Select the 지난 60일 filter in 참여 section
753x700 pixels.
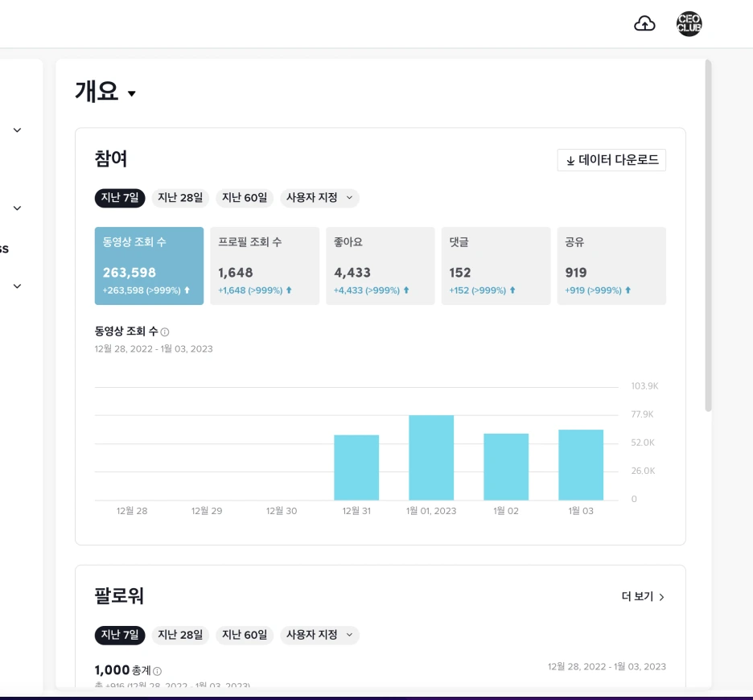244,198
